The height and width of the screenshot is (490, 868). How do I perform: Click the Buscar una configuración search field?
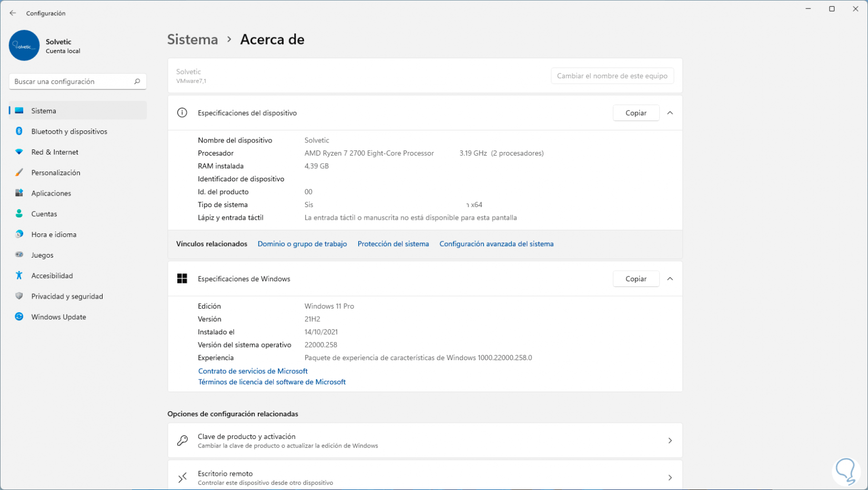(72, 81)
